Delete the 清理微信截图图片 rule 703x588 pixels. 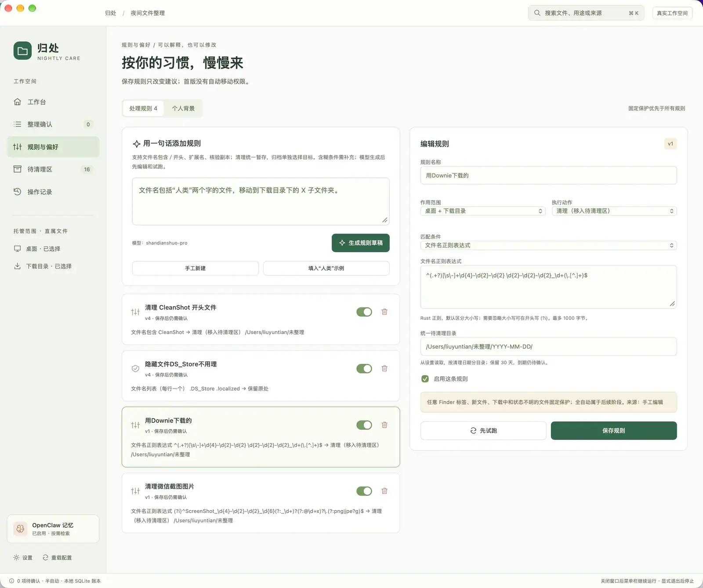tap(384, 491)
